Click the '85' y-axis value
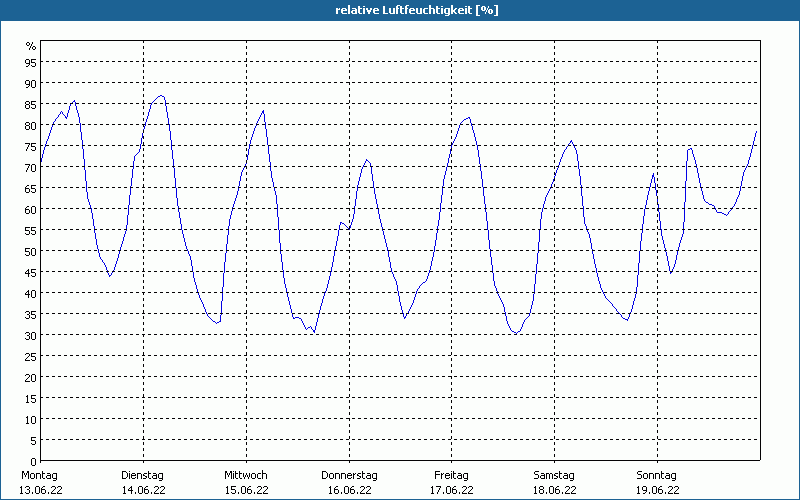800x500 pixels. pyautogui.click(x=31, y=105)
